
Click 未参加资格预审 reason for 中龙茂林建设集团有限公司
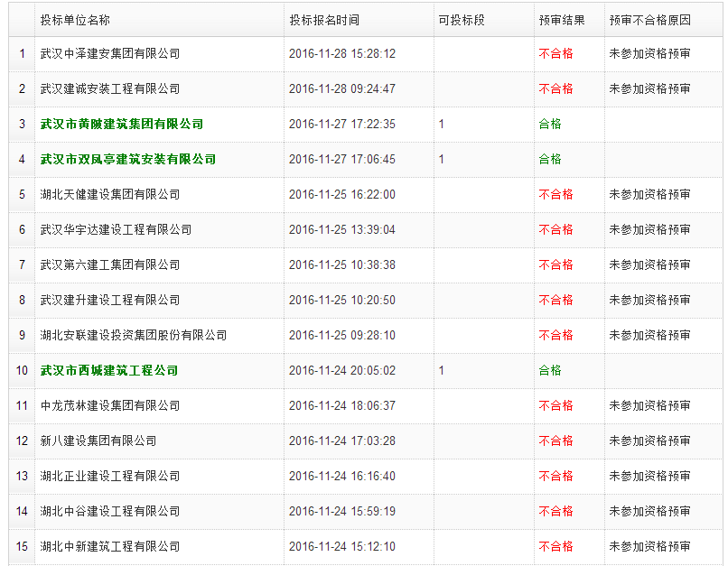click(649, 405)
